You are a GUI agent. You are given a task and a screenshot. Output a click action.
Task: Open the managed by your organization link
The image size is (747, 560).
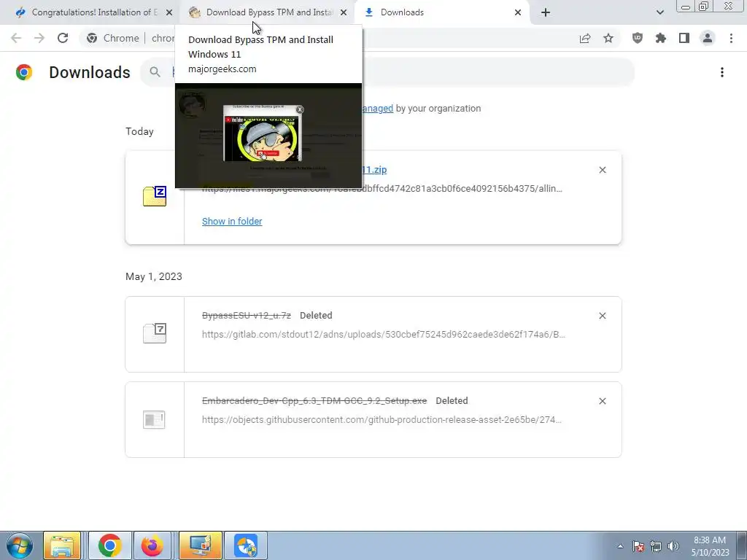377,109
